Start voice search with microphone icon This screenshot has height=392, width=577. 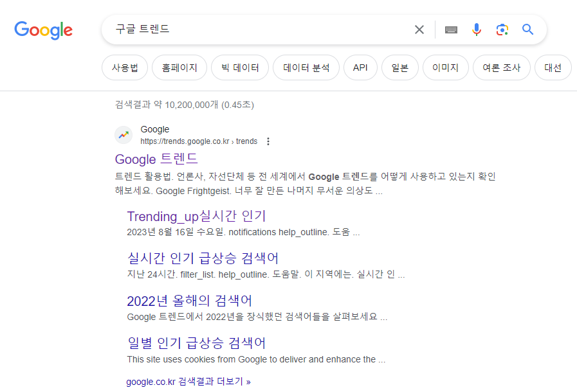pyautogui.click(x=477, y=30)
